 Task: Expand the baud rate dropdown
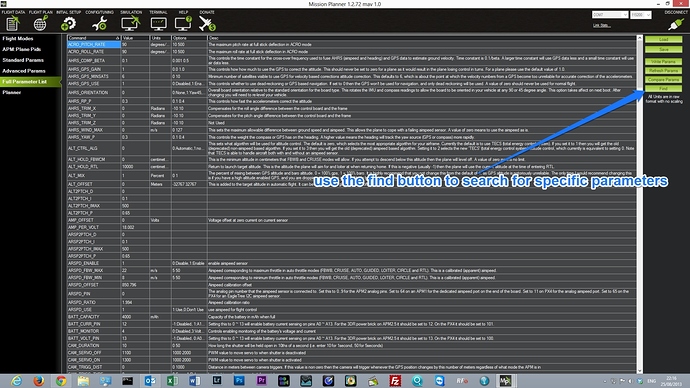tap(640, 15)
